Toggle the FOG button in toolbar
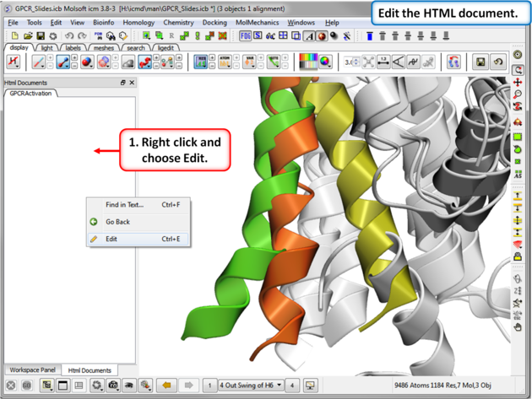The image size is (532, 399). coord(245,36)
